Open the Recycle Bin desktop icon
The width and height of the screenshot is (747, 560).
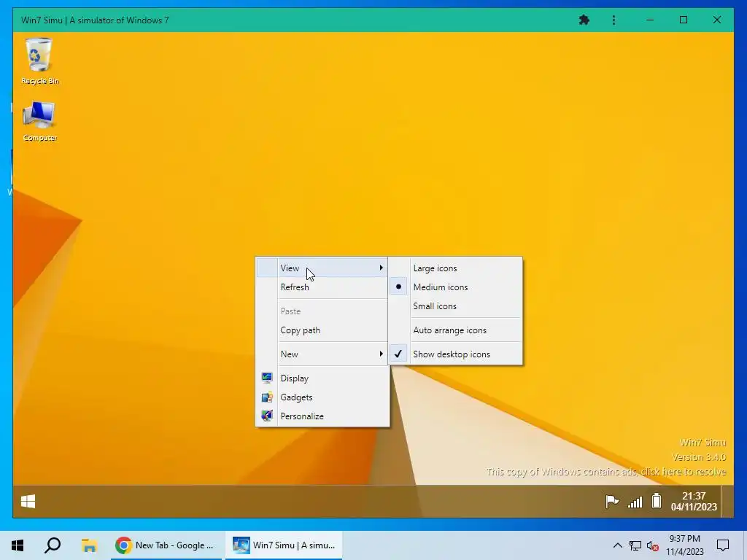pyautogui.click(x=39, y=61)
